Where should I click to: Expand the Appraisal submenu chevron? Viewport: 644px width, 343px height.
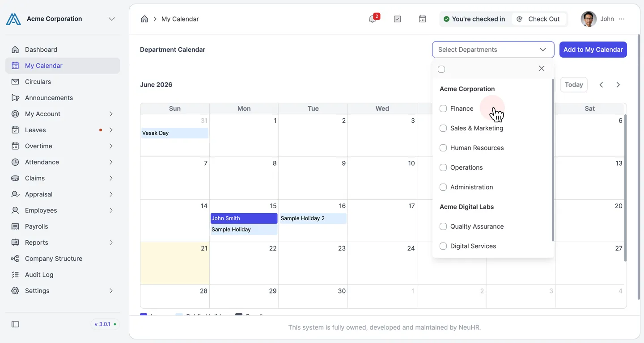click(x=111, y=194)
